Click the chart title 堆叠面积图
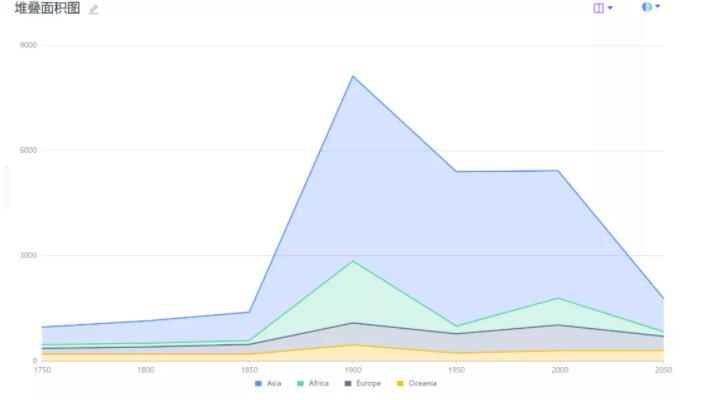Image resolution: width=710 pixels, height=400 pixels. click(47, 9)
